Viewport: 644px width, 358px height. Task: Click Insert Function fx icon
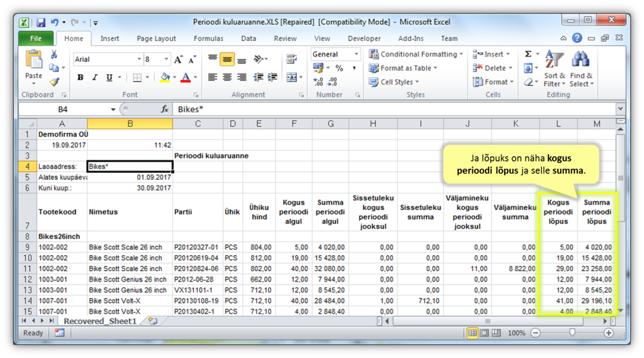165,109
